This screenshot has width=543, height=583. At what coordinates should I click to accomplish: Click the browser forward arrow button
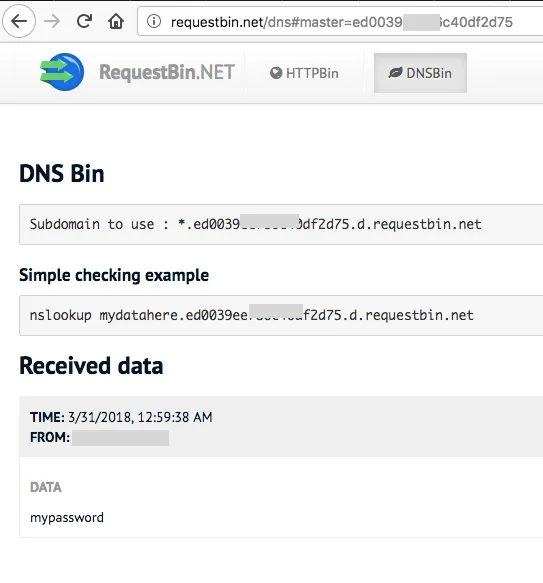(52, 22)
